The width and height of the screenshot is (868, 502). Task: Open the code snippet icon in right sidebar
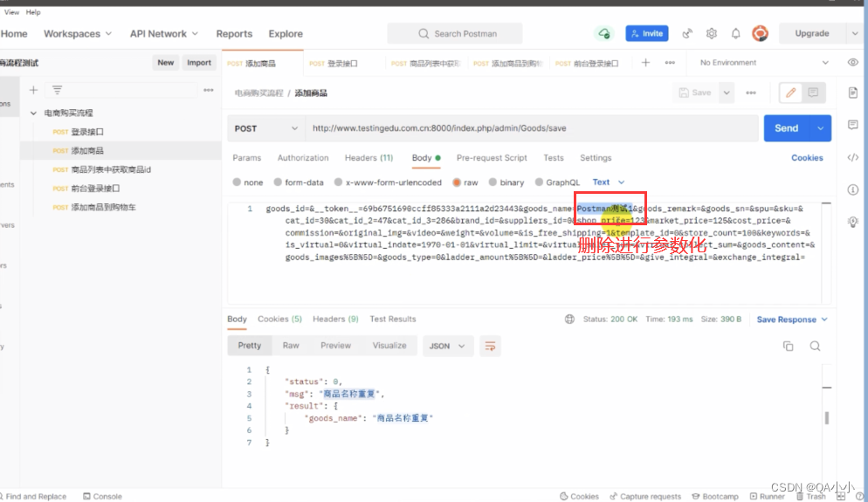pos(852,158)
